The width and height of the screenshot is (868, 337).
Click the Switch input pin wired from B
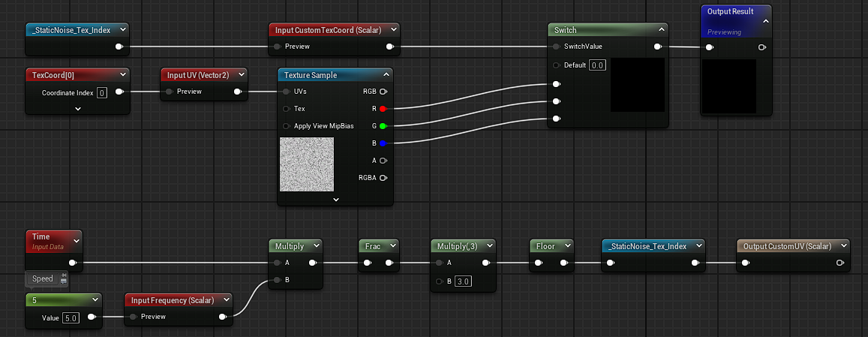(557, 119)
